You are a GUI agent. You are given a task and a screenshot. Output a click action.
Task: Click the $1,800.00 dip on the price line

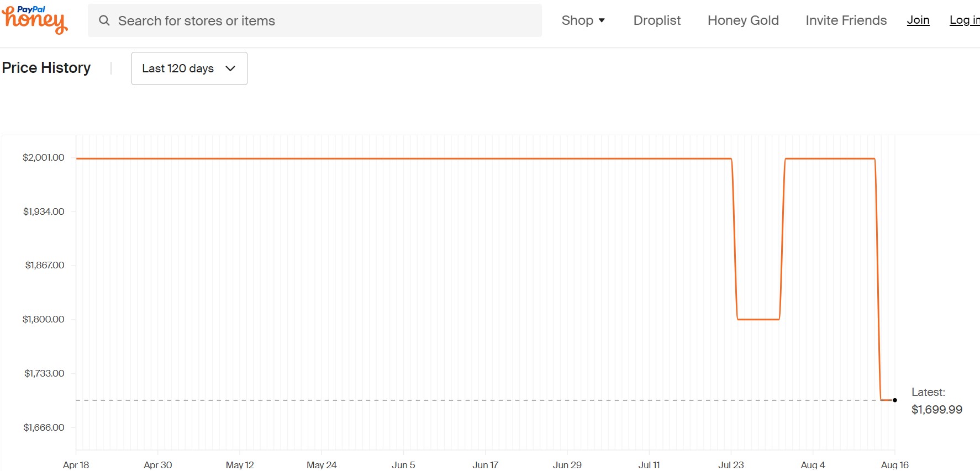pos(758,319)
